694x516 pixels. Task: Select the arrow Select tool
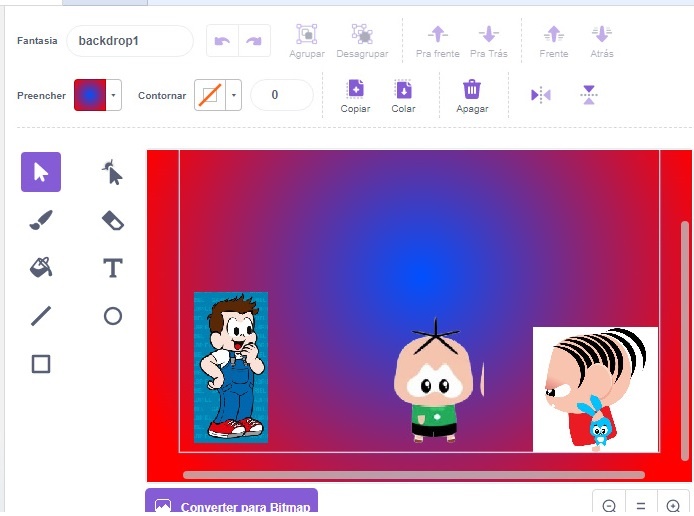point(41,172)
